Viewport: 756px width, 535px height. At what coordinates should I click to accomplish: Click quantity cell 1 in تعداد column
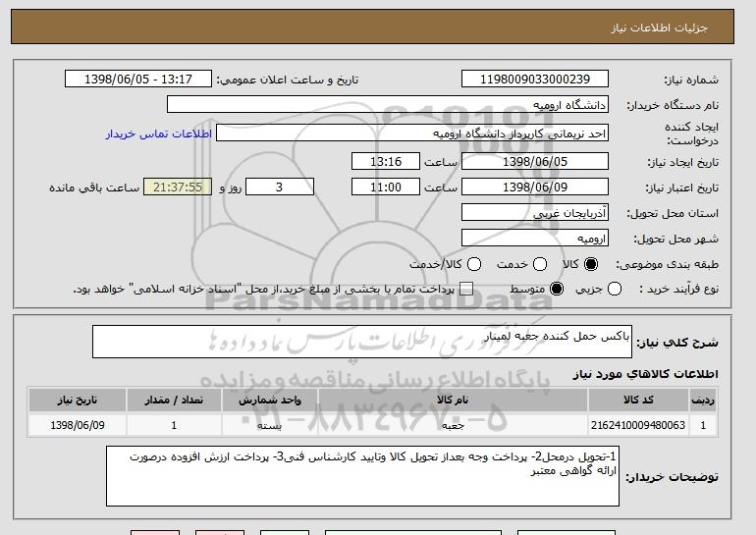point(174,425)
